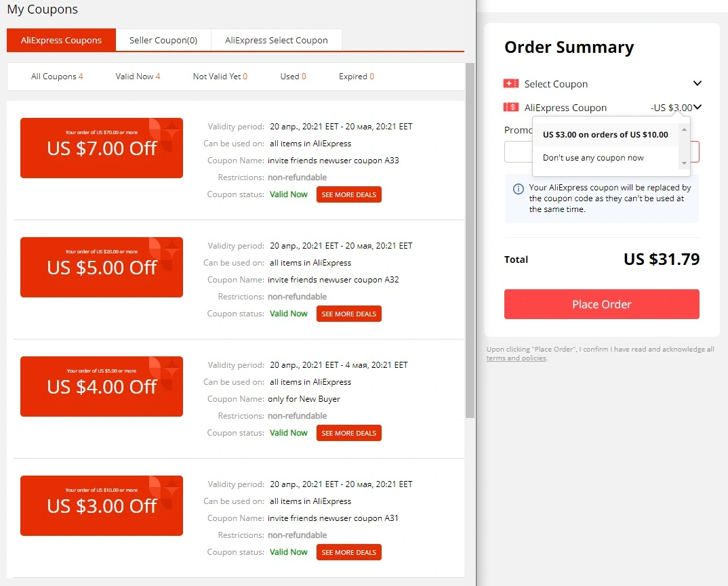Click the AliExpress Coupon dollar ticket icon
Screen dimensions: 728x586
pyautogui.click(x=510, y=107)
